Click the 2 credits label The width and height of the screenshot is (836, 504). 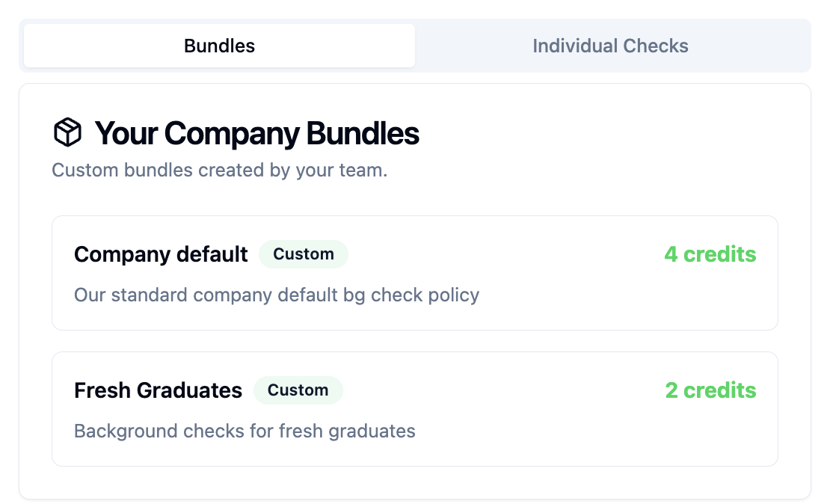pos(710,390)
